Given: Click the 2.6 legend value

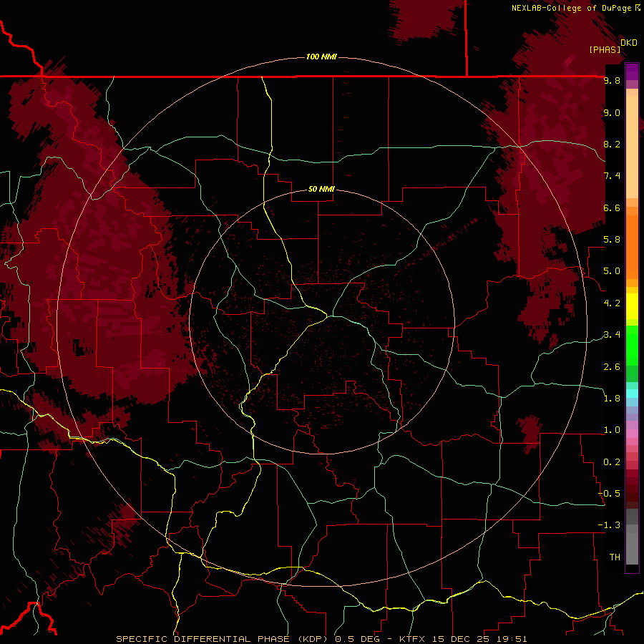Looking at the screenshot, I should 612,367.
